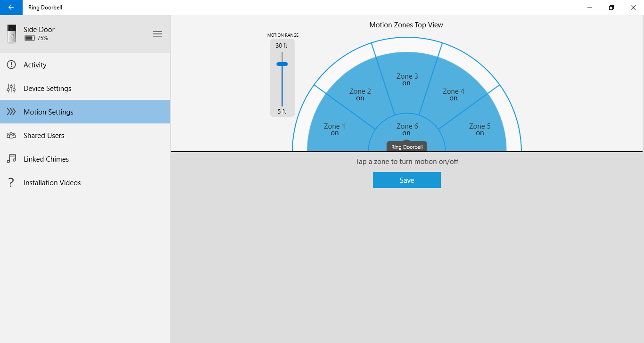Go to Shared Users
Image resolution: width=644 pixels, height=343 pixels.
pos(85,135)
